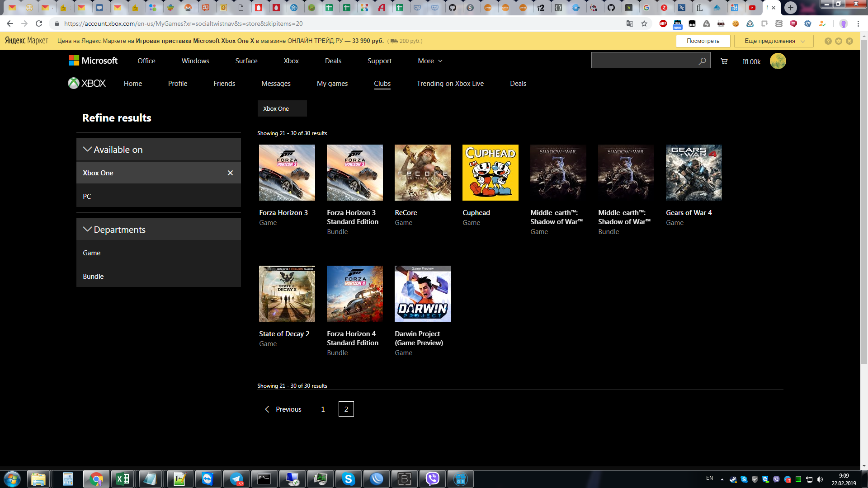Screen dimensions: 868x488
Task: Filter by Game department
Action: click(x=159, y=253)
